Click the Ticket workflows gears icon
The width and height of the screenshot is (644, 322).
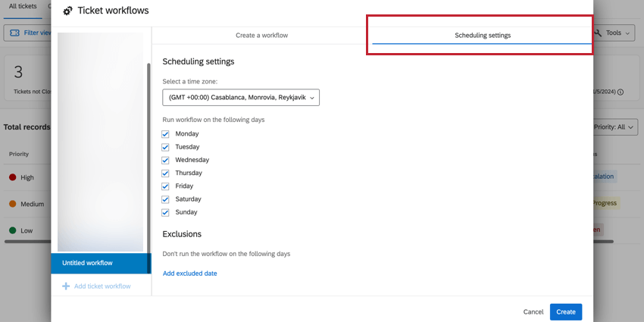click(68, 11)
